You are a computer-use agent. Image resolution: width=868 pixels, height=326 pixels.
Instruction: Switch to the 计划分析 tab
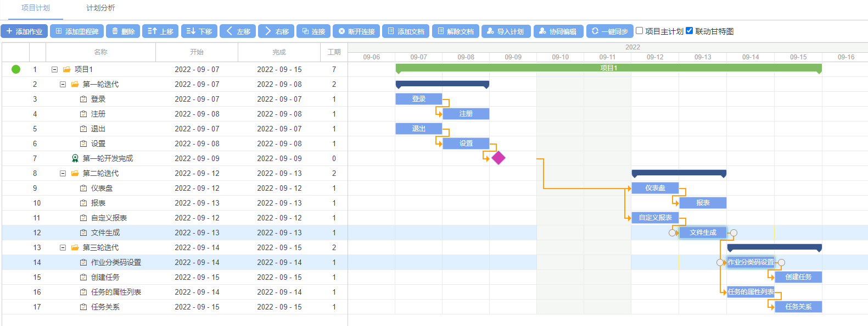100,8
